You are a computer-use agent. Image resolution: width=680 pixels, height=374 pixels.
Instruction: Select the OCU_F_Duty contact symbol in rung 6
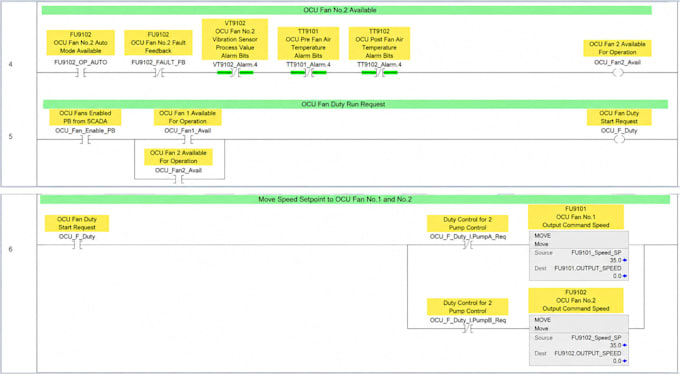click(x=77, y=245)
